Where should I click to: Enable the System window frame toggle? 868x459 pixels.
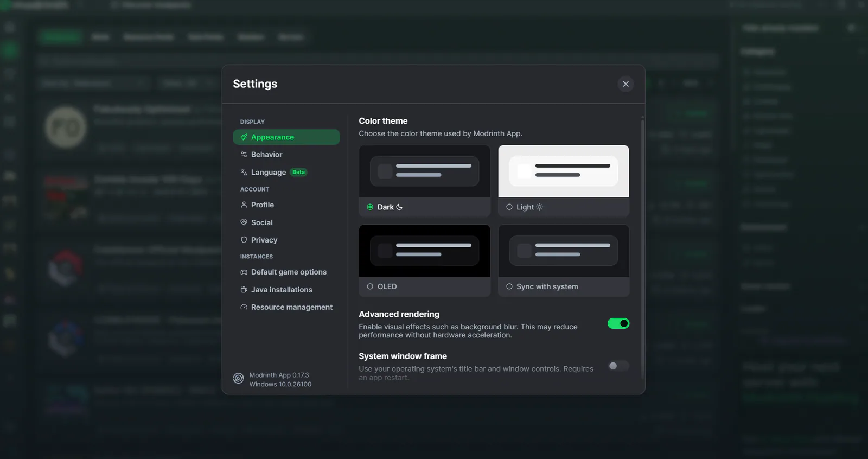(618, 366)
